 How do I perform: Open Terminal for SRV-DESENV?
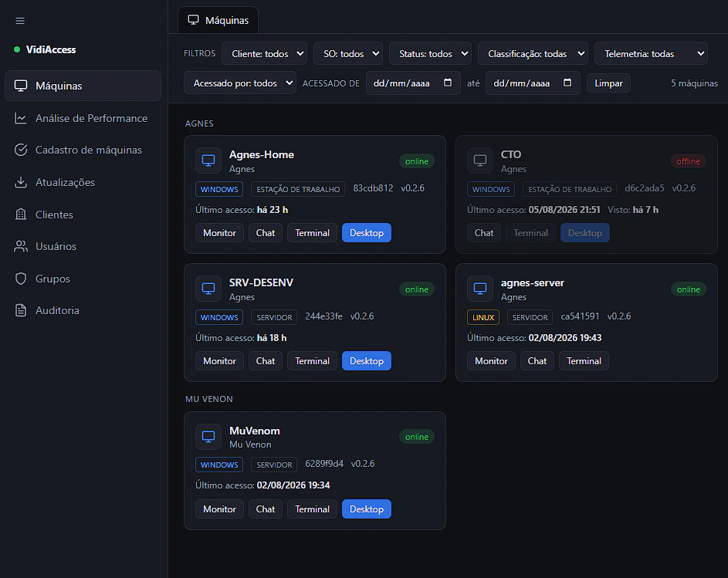pyautogui.click(x=312, y=361)
